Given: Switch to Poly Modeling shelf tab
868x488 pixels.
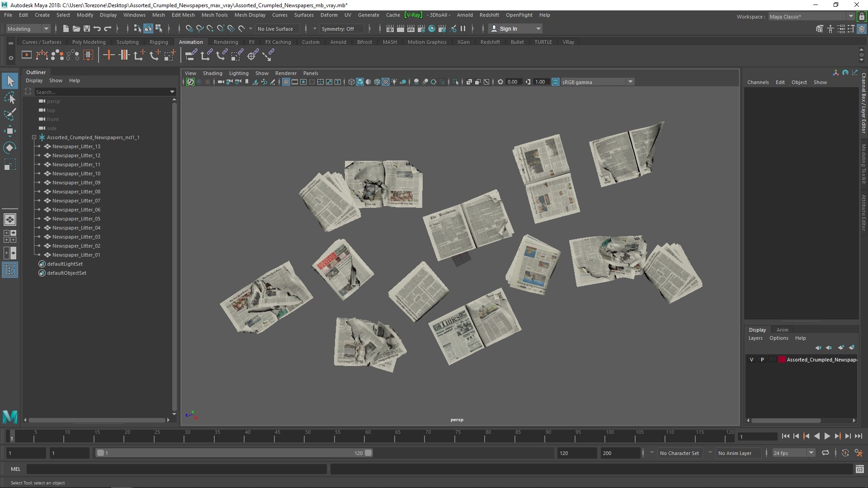Looking at the screenshot, I should point(89,42).
